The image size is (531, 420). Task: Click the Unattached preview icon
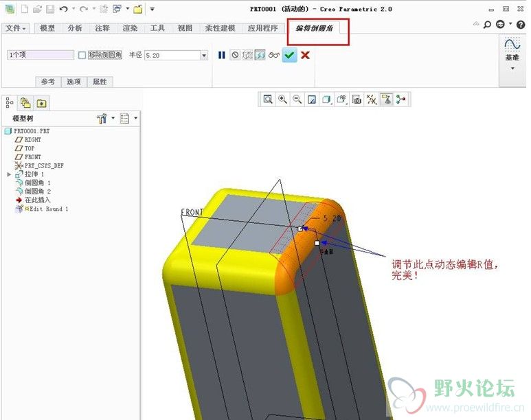point(247,55)
